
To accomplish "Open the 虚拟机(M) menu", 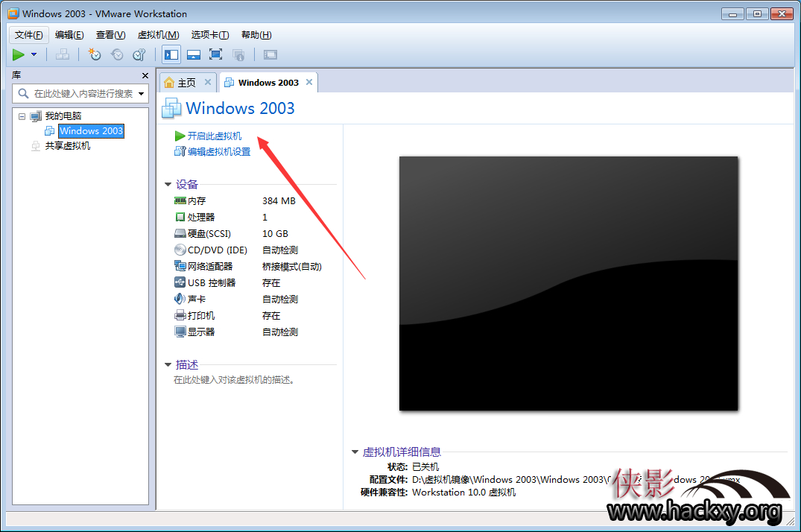I will coord(159,35).
